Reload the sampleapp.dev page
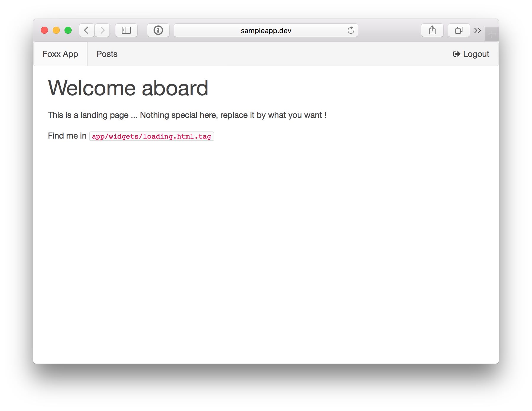This screenshot has width=532, height=411. click(x=351, y=30)
